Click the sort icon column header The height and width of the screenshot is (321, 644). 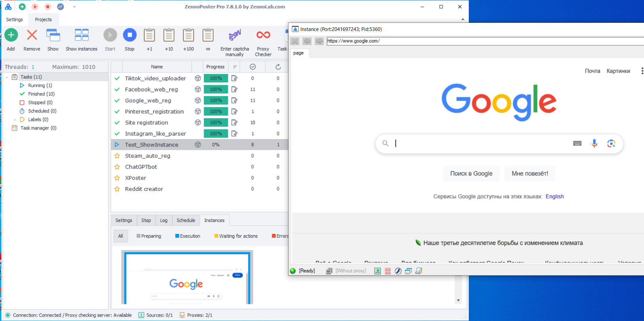[235, 67]
